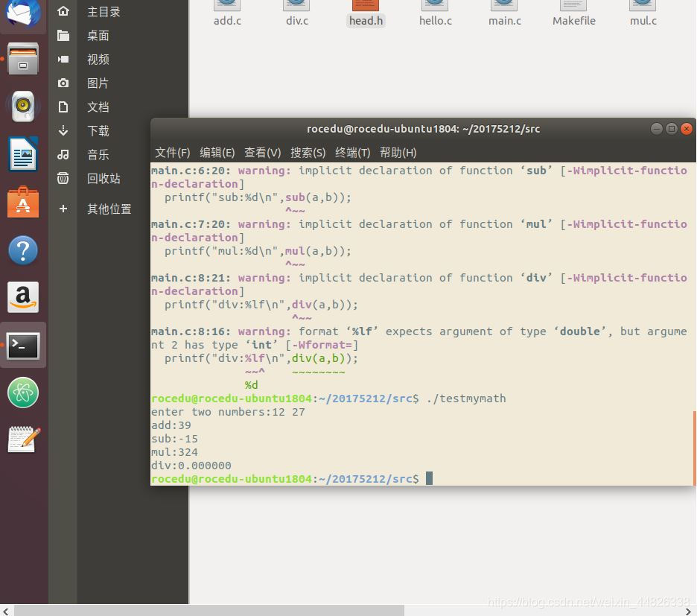This screenshot has width=697, height=616.
Task: Open the terminal 搜索(S) menu
Action: pyautogui.click(x=308, y=153)
